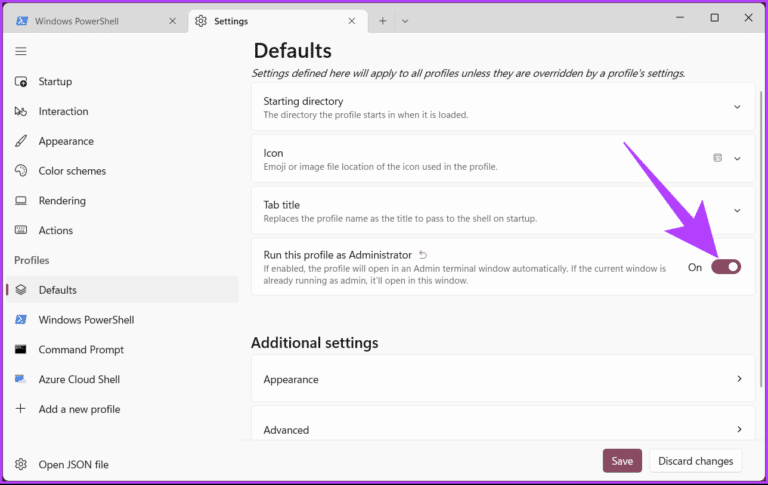
Task: Select the Azure Cloud Shell profile
Action: pyautogui.click(x=122, y=379)
